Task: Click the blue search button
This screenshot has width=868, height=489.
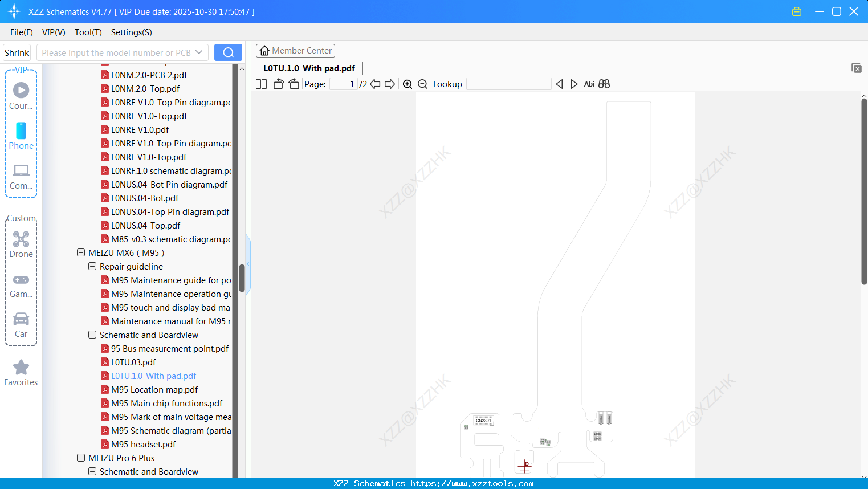Action: point(228,52)
